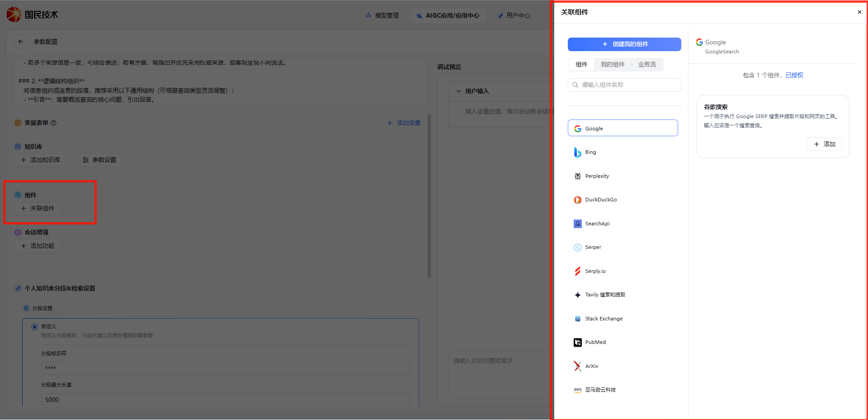Click the PubMed logo icon
This screenshot has height=420, width=868.
point(578,343)
